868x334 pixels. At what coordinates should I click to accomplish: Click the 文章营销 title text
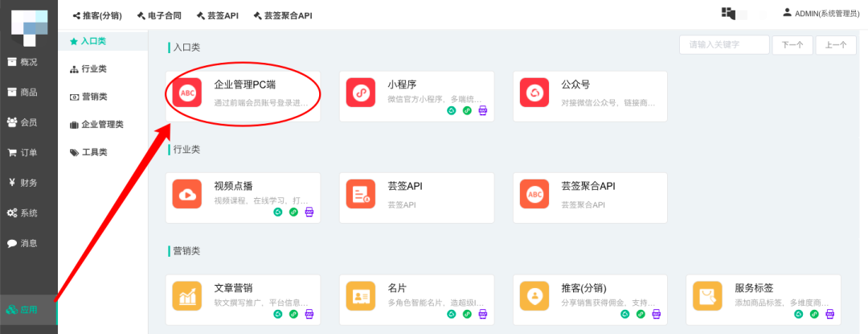pyautogui.click(x=234, y=289)
